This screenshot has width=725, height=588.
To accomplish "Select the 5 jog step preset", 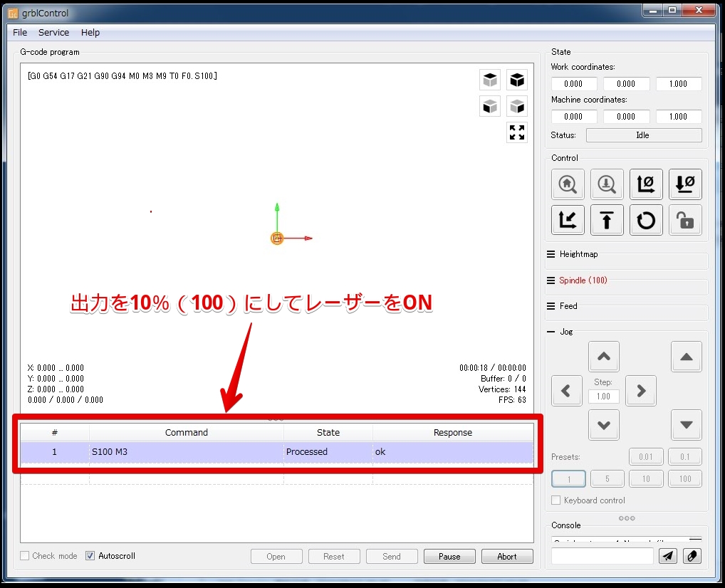I will 607,479.
